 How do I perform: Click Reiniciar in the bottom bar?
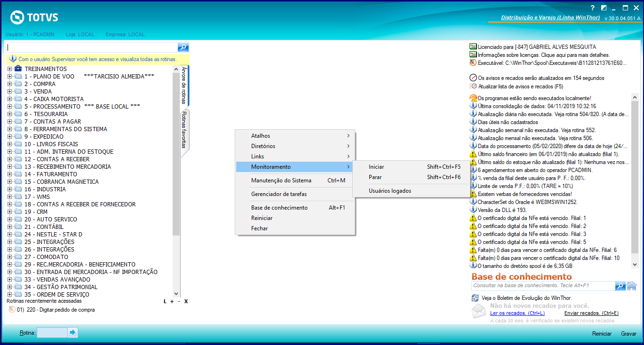[x=602, y=334]
